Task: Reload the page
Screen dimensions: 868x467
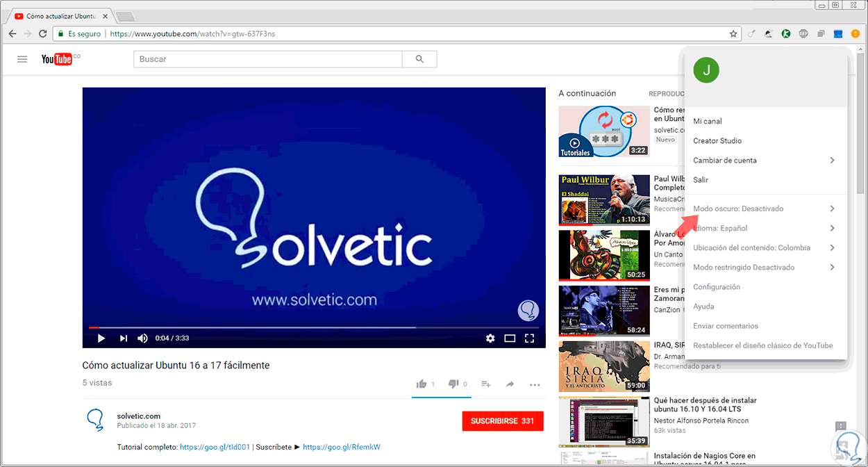Action: pyautogui.click(x=43, y=33)
